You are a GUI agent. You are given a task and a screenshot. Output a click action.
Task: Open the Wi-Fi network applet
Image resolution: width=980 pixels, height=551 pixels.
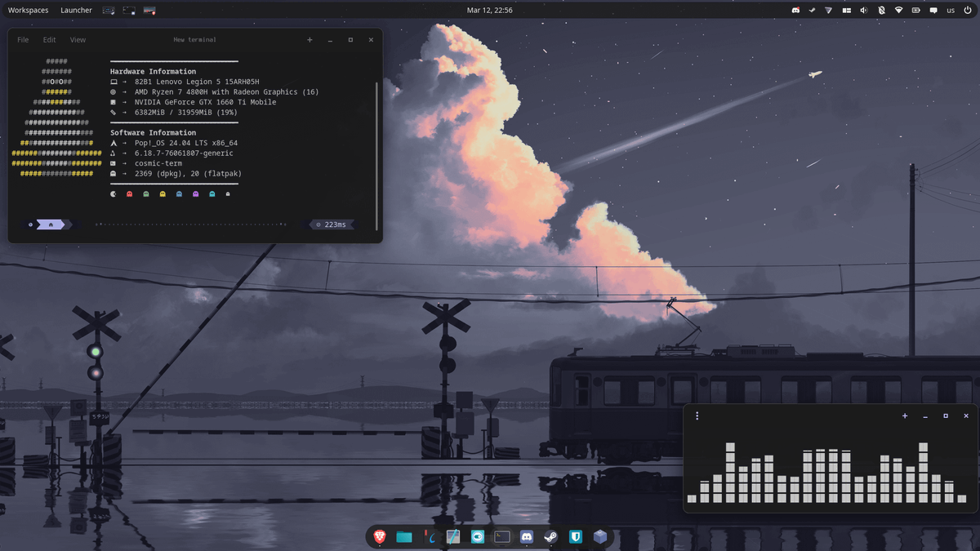coord(898,11)
